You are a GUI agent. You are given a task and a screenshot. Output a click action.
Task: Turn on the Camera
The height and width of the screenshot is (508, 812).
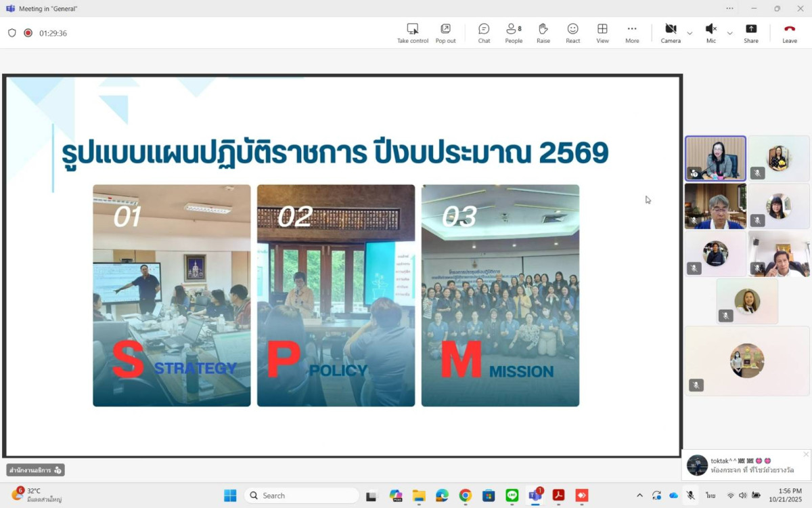671,33
